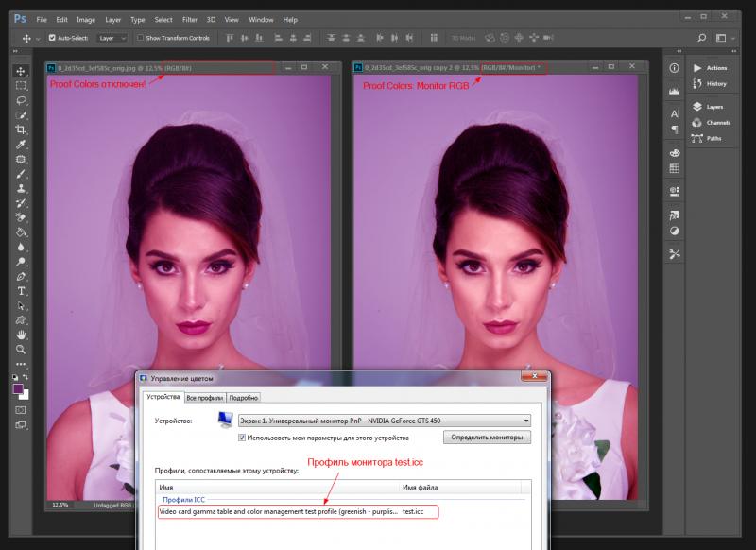Activate the Eyedropper tool
This screenshot has height=550, width=756.
(21, 145)
